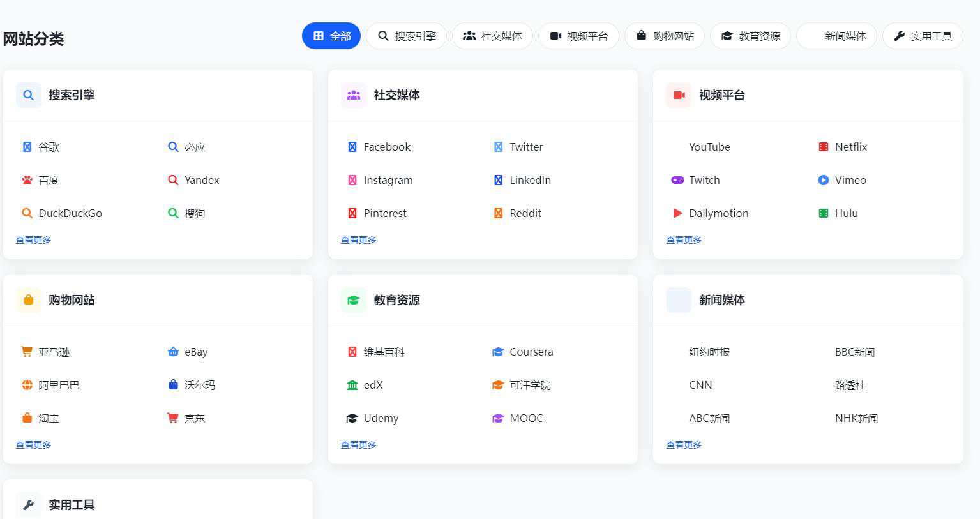The width and height of the screenshot is (980, 519).
Task: Click the wrench icon in 实用工具 card
Action: coord(28,504)
